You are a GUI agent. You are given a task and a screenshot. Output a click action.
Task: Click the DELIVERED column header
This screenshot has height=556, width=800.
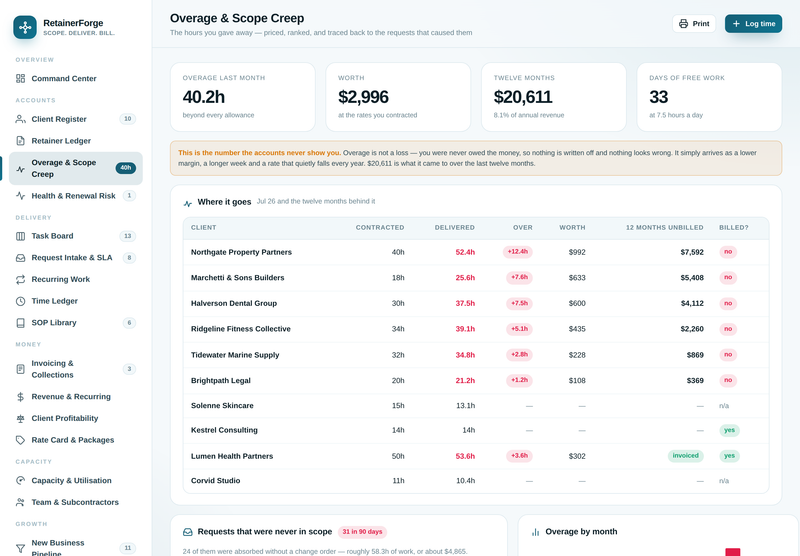point(455,228)
